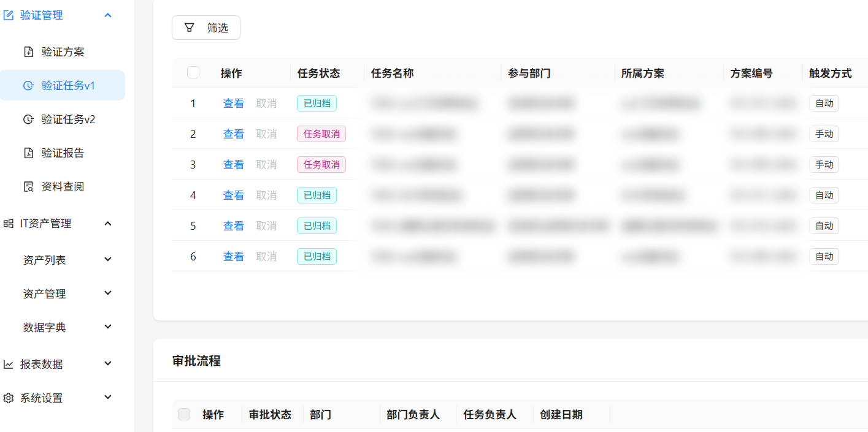
Task: Click the 报表数据 chart icon
Action: point(9,365)
